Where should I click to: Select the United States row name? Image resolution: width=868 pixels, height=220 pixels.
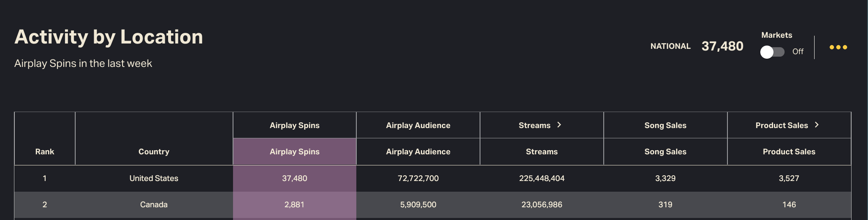[154, 178]
